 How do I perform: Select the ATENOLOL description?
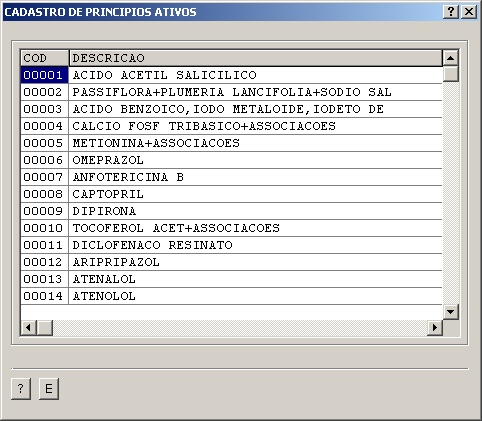[256, 296]
